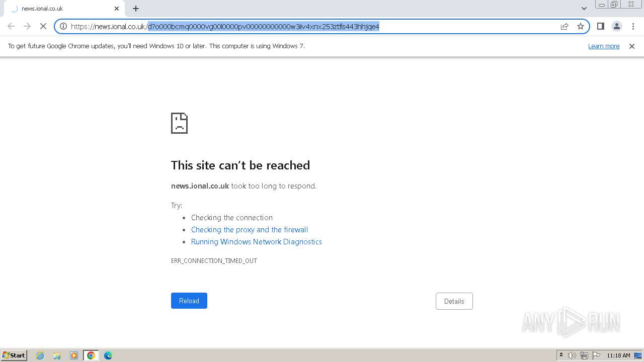
Task: Expand the tab search dropdown
Action: (584, 9)
